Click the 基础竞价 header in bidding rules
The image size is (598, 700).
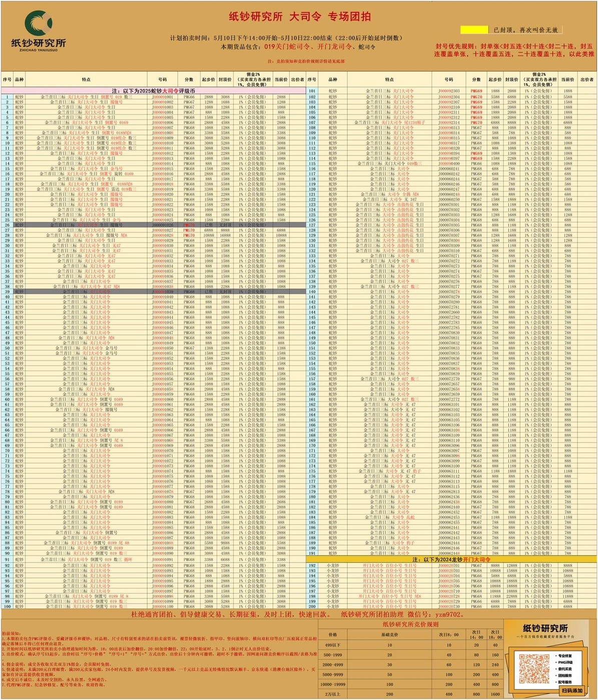pyautogui.click(x=390, y=634)
